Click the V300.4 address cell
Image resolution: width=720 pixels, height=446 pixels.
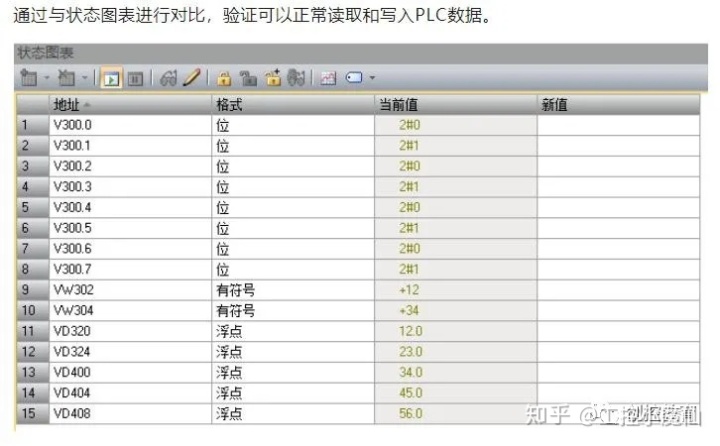(130, 208)
